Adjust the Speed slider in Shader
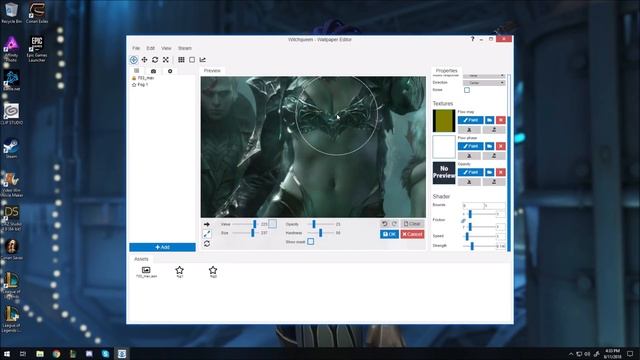This screenshot has width=640, height=360. (479, 236)
